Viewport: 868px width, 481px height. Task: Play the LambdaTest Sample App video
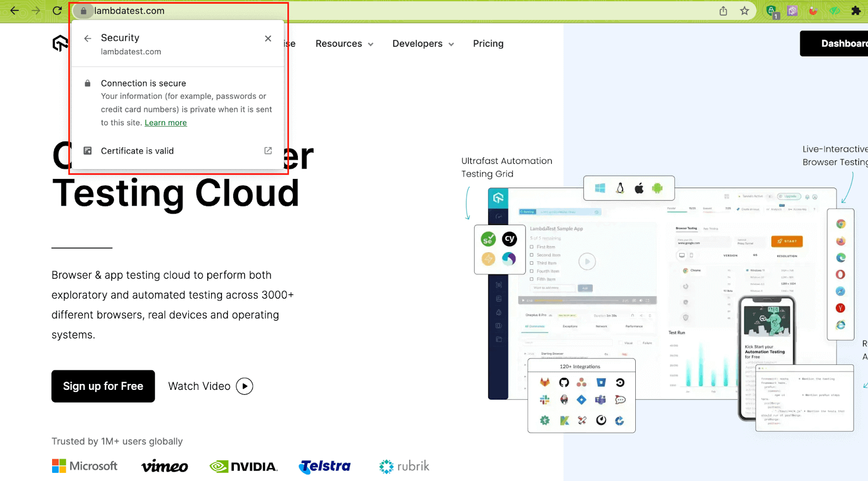[587, 262]
